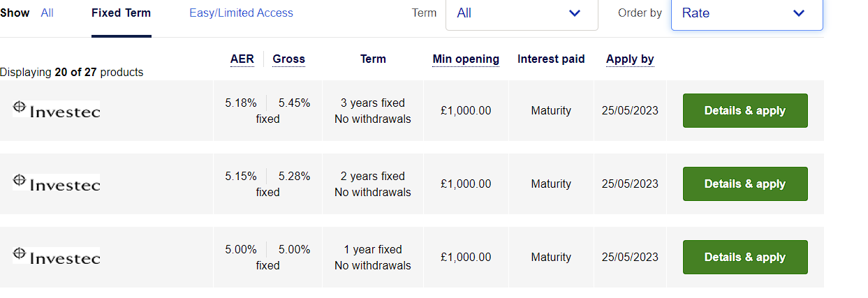The width and height of the screenshot is (868, 298).
Task: Click the Apply by column header
Action: (x=630, y=59)
